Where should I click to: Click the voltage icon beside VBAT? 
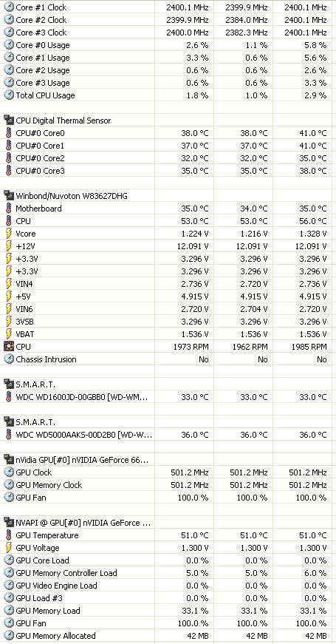(x=9, y=334)
